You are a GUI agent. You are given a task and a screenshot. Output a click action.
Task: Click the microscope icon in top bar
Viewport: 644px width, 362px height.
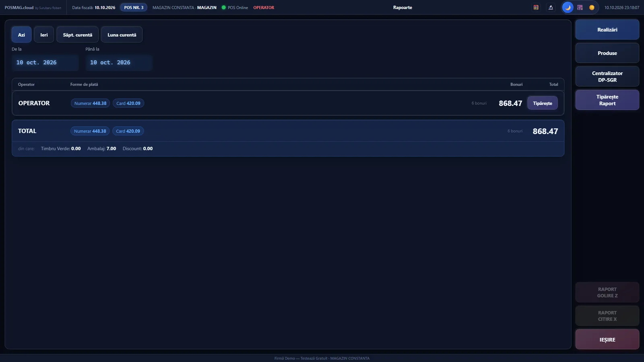click(x=551, y=8)
